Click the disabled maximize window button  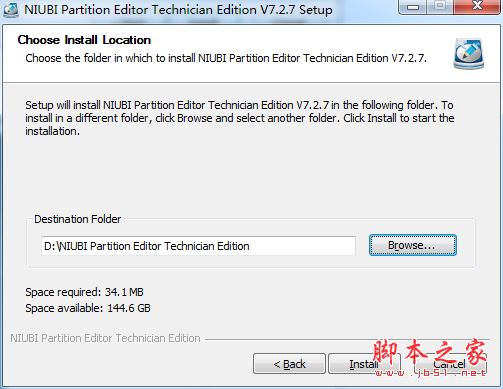(x=440, y=6)
